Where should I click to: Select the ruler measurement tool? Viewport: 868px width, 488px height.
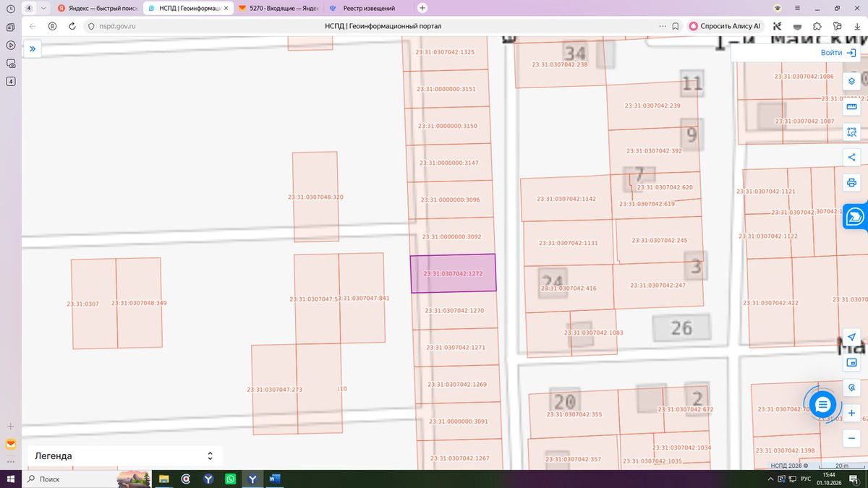[x=852, y=106]
